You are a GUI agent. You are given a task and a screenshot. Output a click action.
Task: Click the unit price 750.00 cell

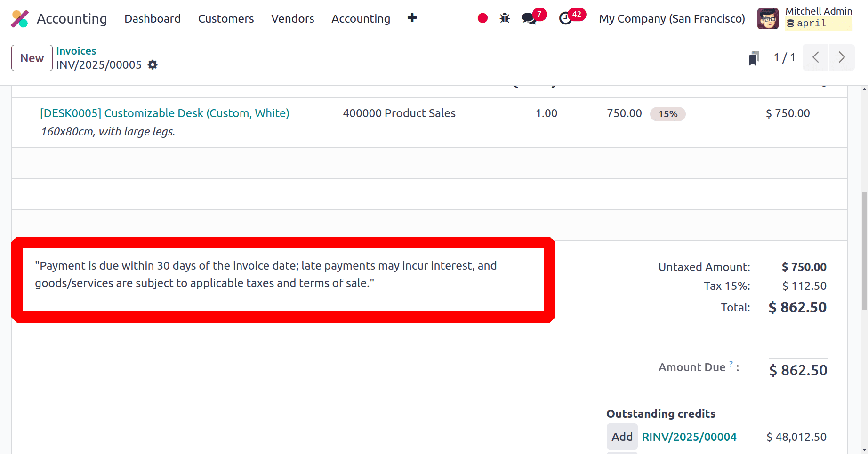pos(624,113)
